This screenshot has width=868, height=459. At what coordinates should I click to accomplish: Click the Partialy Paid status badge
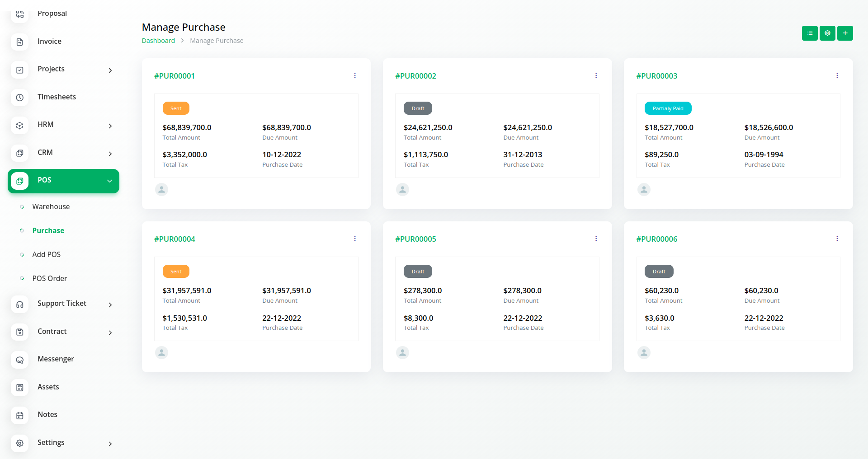pyautogui.click(x=668, y=108)
